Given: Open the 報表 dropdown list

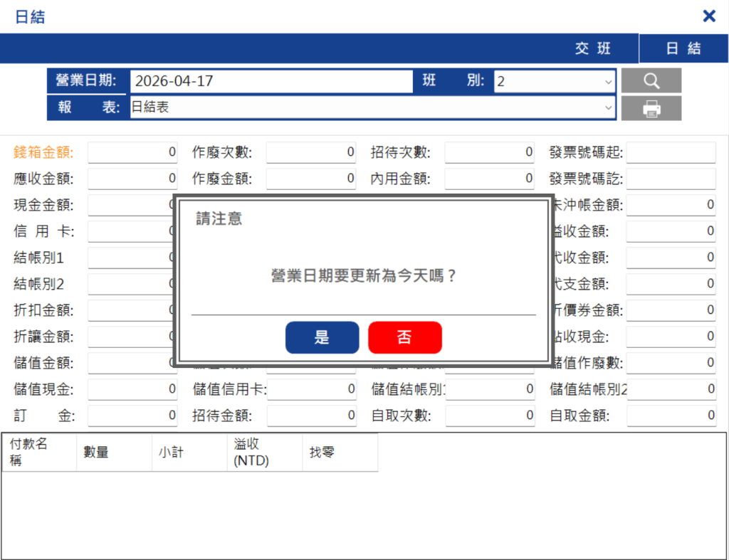Looking at the screenshot, I should tap(372, 108).
